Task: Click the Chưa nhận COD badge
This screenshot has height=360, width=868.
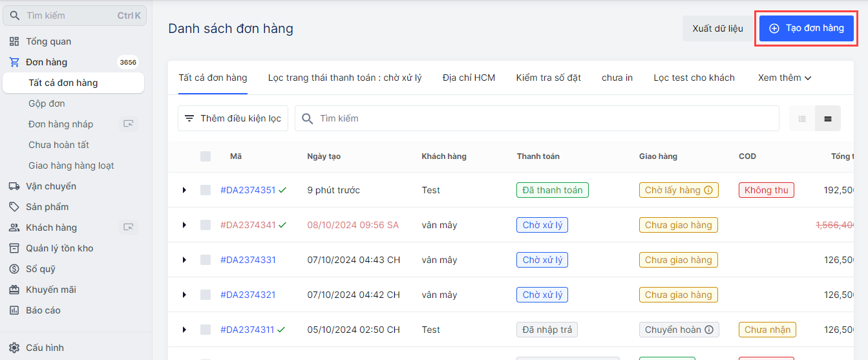Action: 767,330
